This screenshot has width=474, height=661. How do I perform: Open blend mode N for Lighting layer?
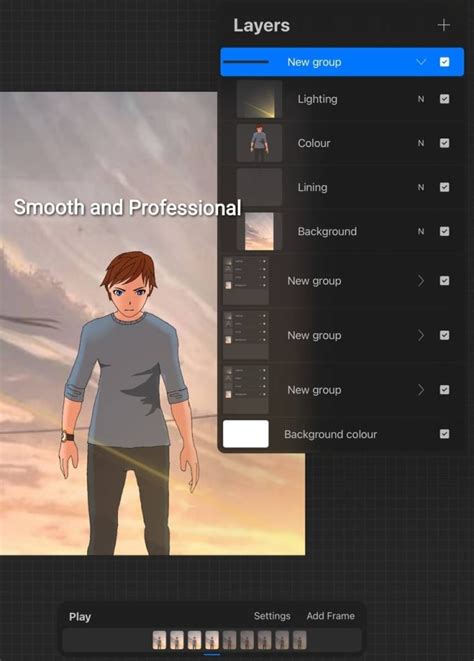pos(421,99)
